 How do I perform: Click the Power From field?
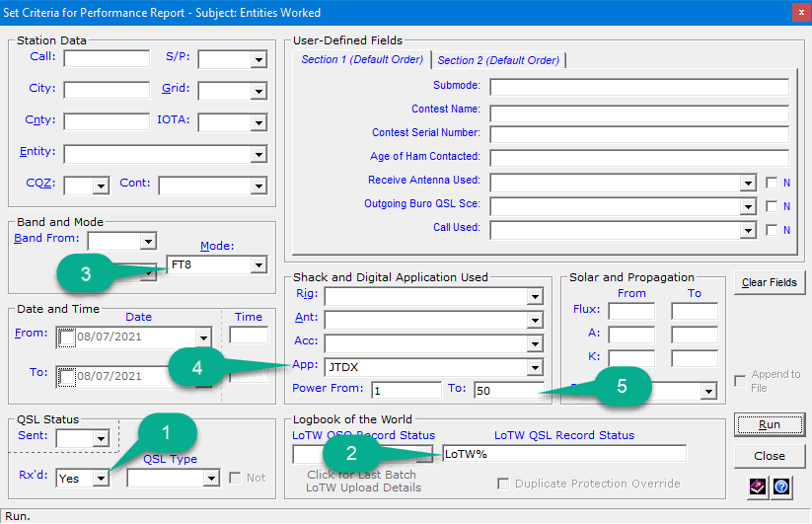pyautogui.click(x=406, y=391)
